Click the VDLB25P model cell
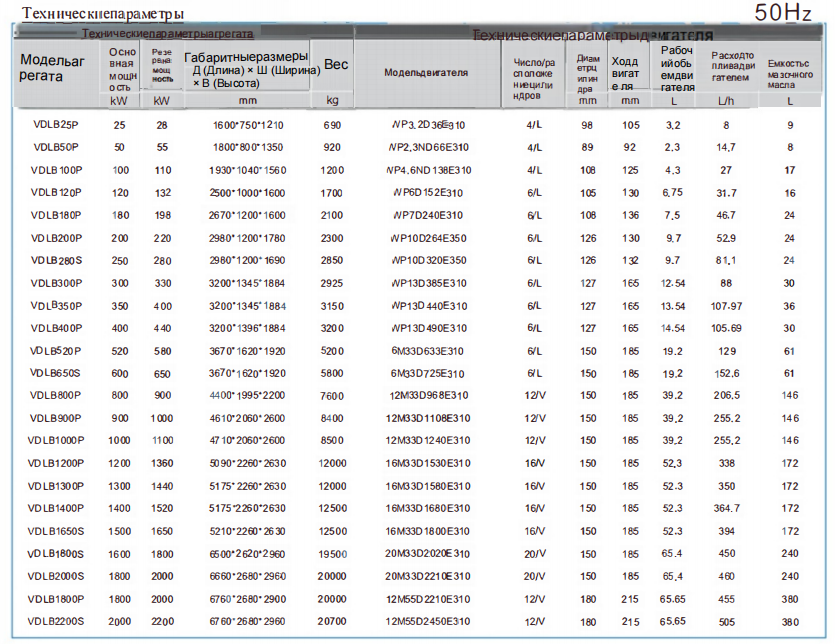 click(x=55, y=125)
